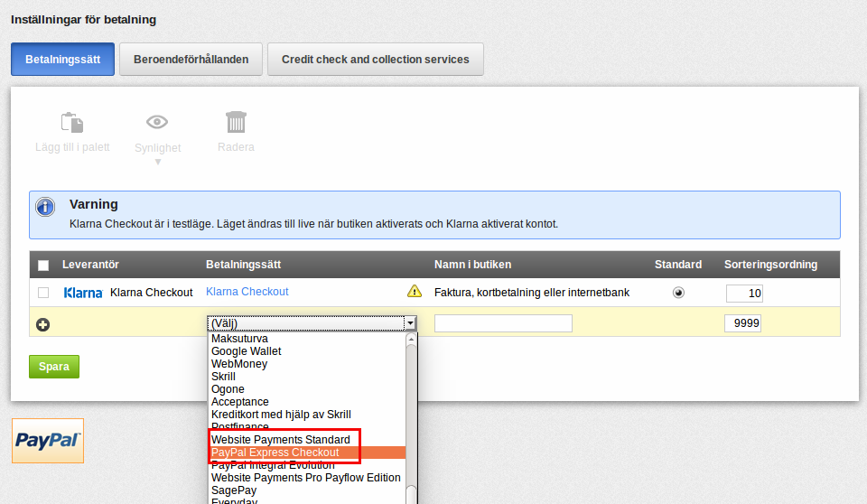
Task: Select the Standard radio button for Klarna
Action: [x=678, y=293]
